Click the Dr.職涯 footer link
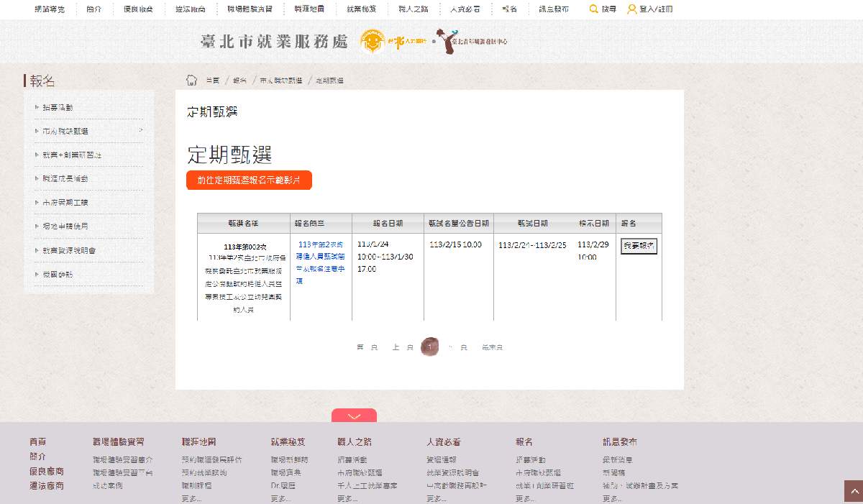 point(279,485)
